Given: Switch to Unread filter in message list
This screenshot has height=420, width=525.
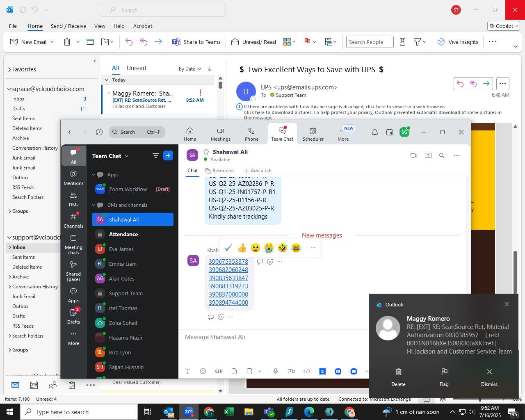Looking at the screenshot, I should click(136, 68).
